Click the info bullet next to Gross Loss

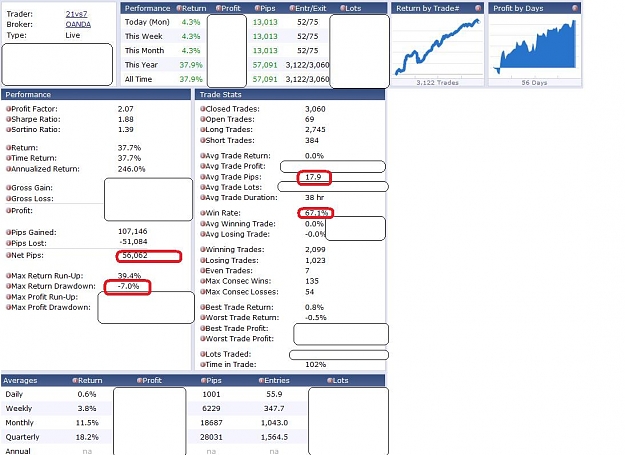pos(8,198)
